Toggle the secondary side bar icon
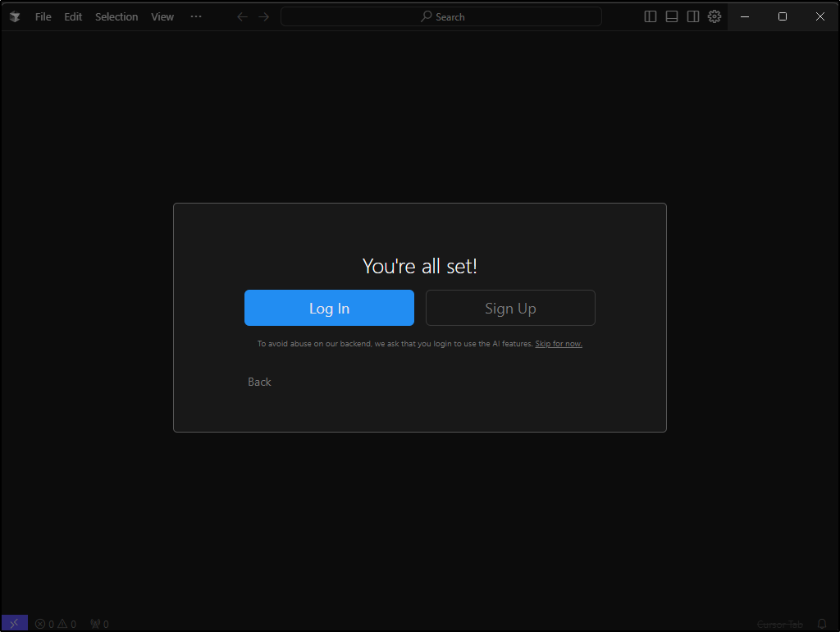Viewport: 840px width, 632px height. click(x=692, y=16)
